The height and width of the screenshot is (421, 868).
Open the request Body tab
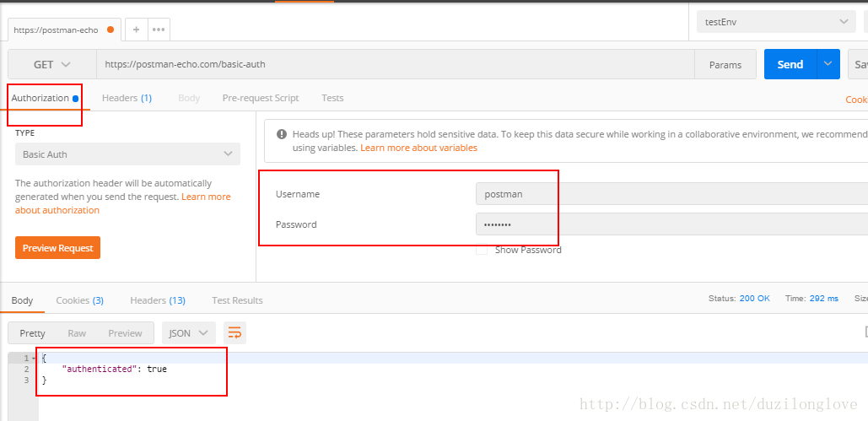189,98
